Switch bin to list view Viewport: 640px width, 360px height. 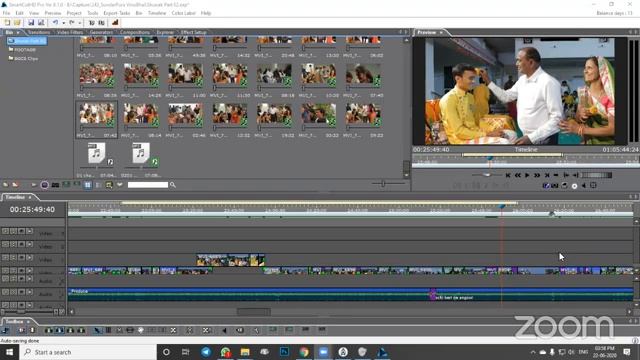coord(98,185)
